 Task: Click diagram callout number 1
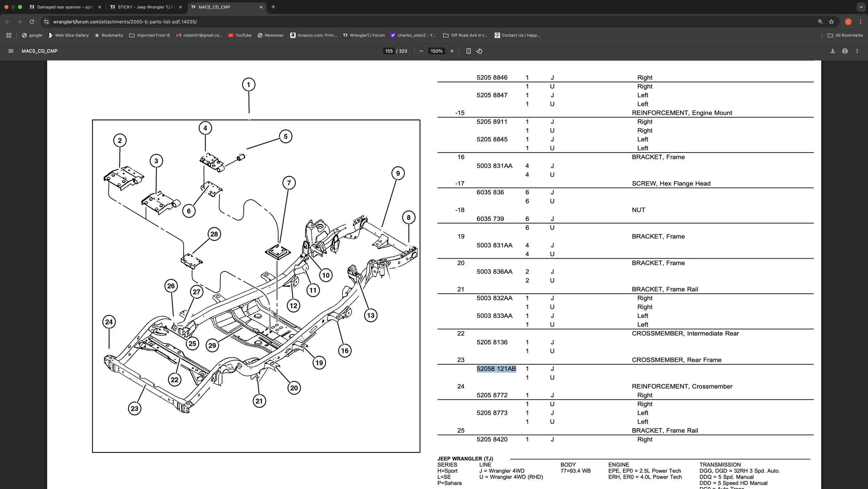point(248,84)
